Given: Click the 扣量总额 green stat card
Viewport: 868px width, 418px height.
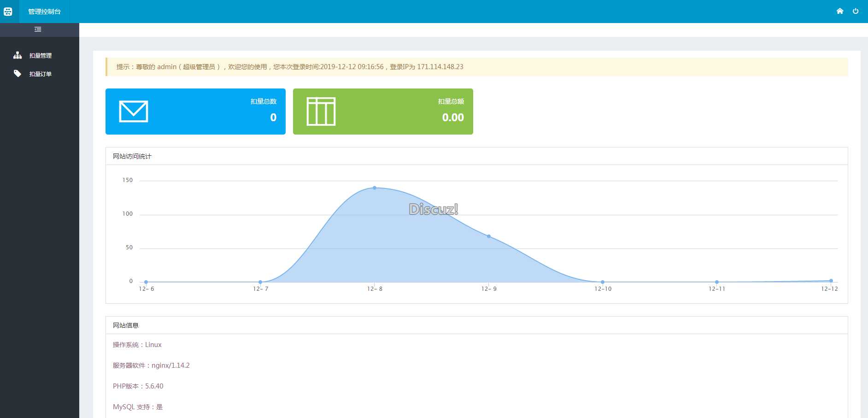Looking at the screenshot, I should click(383, 112).
